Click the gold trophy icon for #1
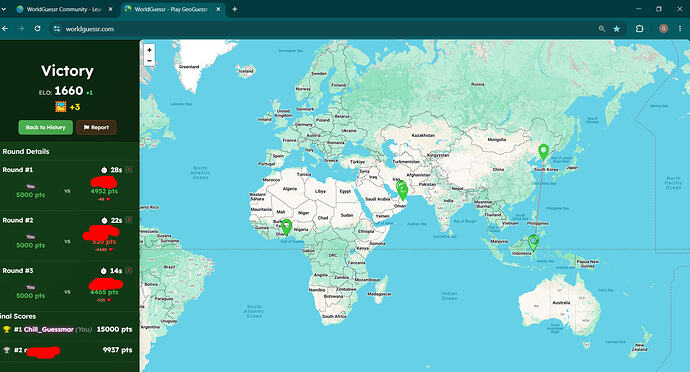 pyautogui.click(x=7, y=329)
